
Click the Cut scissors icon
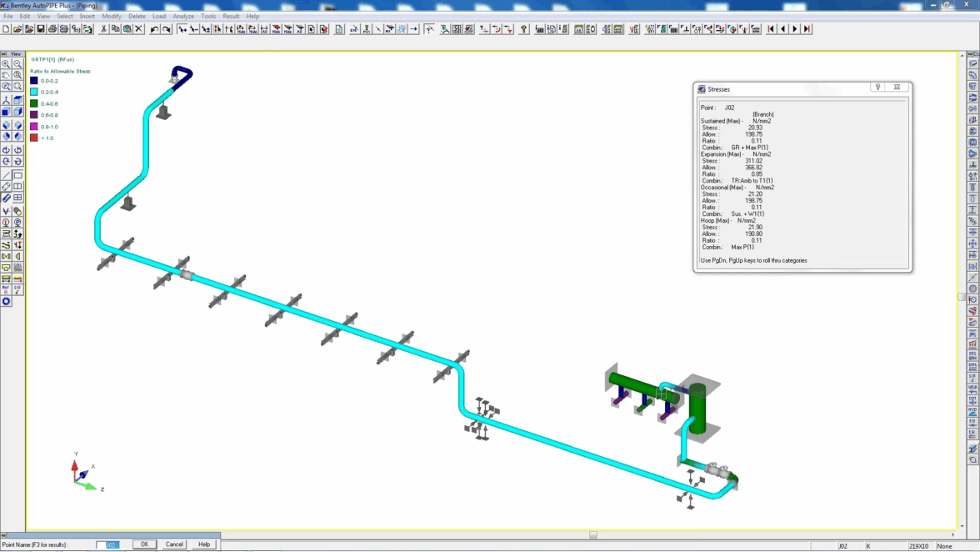click(104, 29)
